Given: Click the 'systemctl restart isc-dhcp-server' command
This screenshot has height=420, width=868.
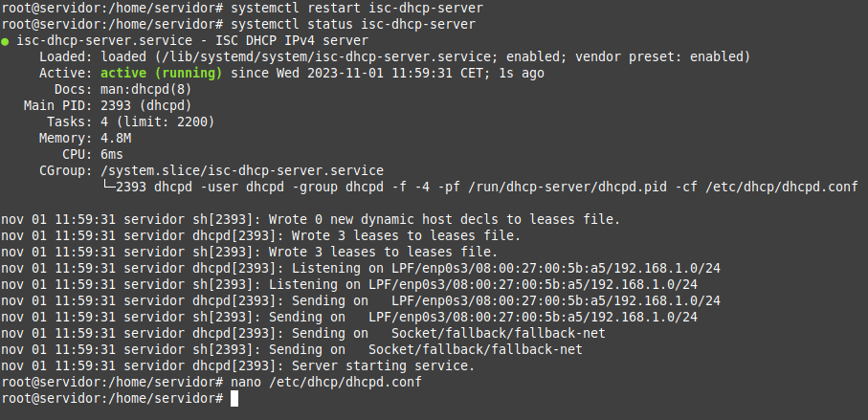Looking at the screenshot, I should point(357,9).
